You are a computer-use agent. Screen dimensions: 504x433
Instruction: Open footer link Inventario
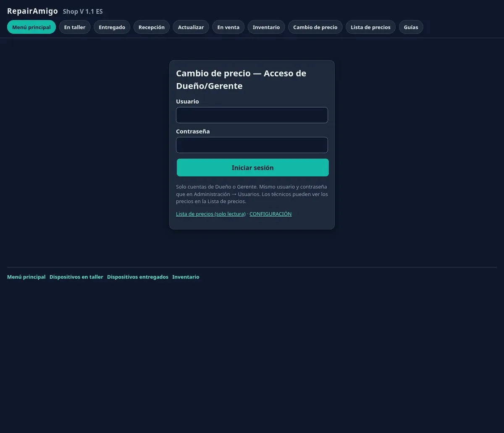(x=186, y=277)
